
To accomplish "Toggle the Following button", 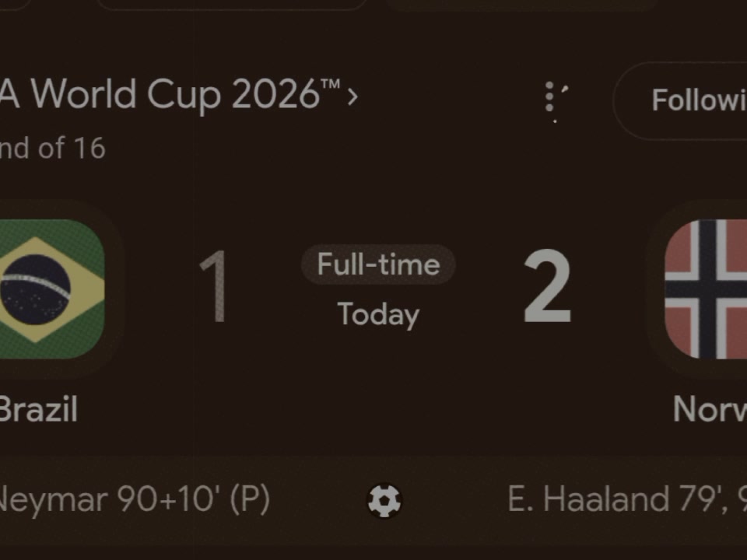I will tap(680, 100).
